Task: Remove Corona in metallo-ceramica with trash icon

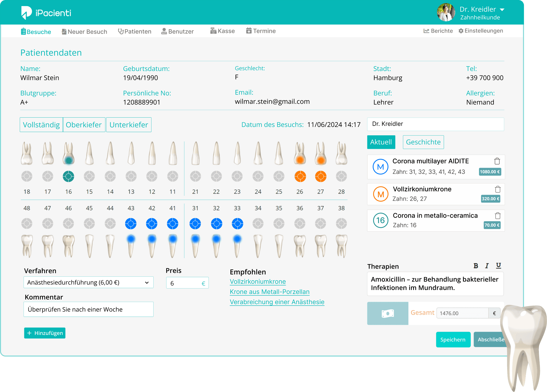Action: [x=498, y=216]
